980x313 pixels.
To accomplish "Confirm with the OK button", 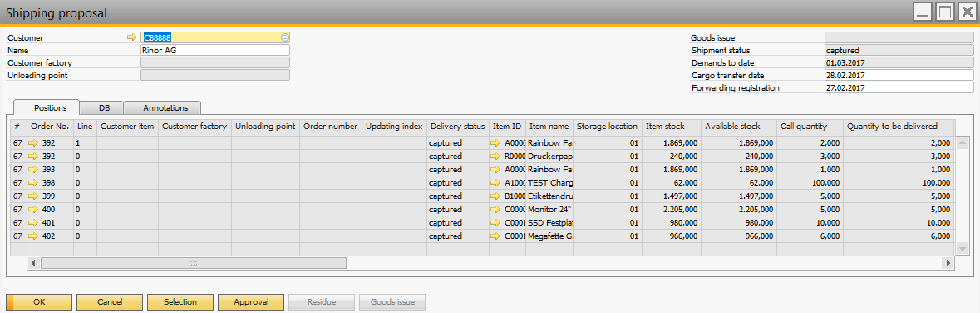I will pyautogui.click(x=39, y=301).
